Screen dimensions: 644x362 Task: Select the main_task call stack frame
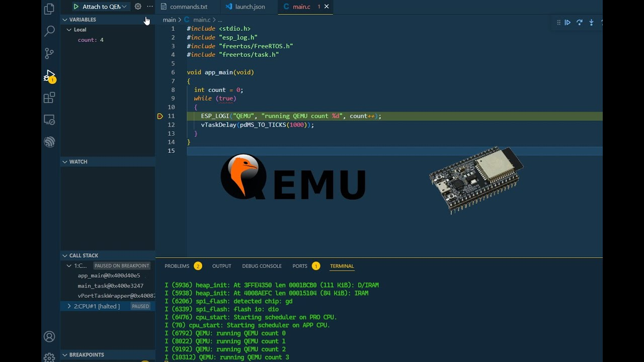(110, 286)
